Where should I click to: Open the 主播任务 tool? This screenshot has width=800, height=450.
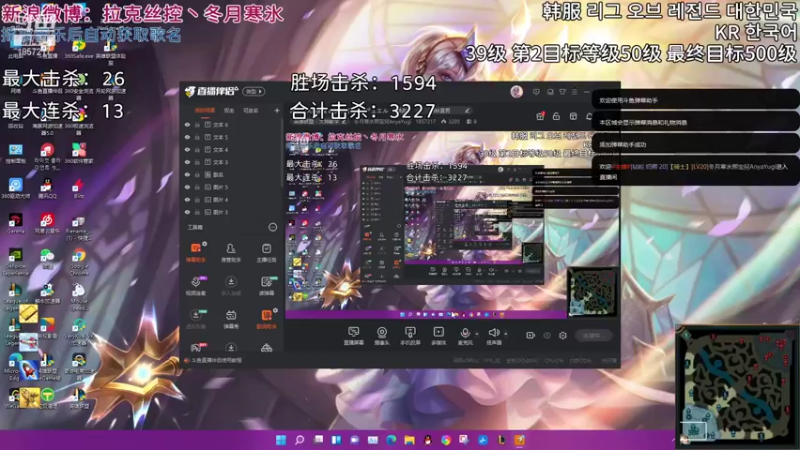pyautogui.click(x=266, y=253)
